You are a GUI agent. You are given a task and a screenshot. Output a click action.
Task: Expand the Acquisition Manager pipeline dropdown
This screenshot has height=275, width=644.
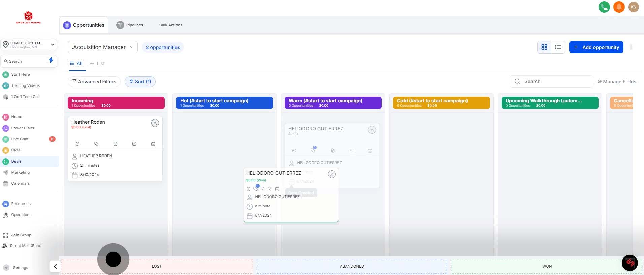[103, 47]
